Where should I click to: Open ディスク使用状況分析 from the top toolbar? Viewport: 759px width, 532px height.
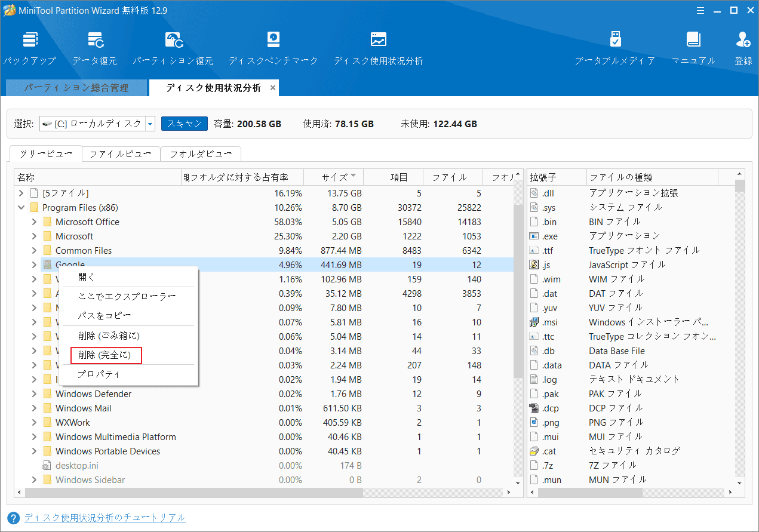click(378, 47)
